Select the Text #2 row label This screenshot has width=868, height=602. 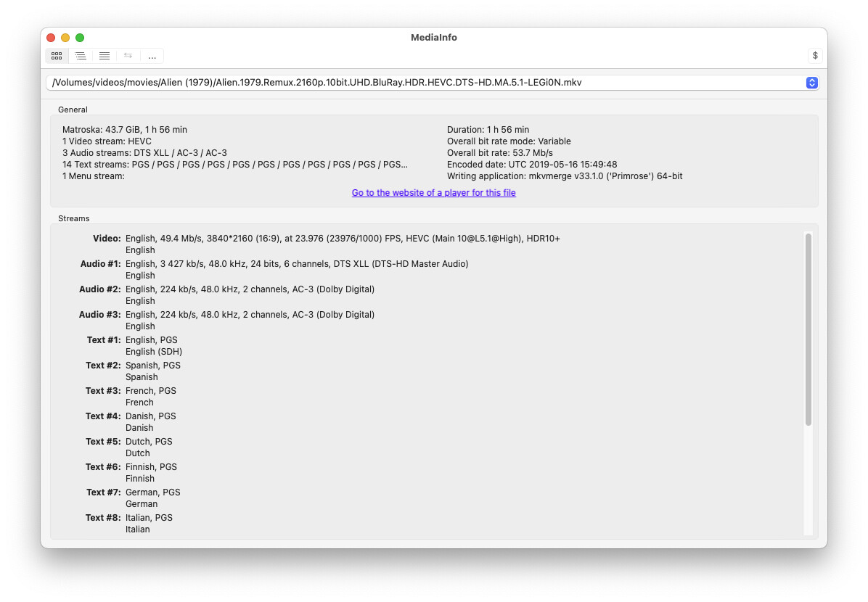103,366
